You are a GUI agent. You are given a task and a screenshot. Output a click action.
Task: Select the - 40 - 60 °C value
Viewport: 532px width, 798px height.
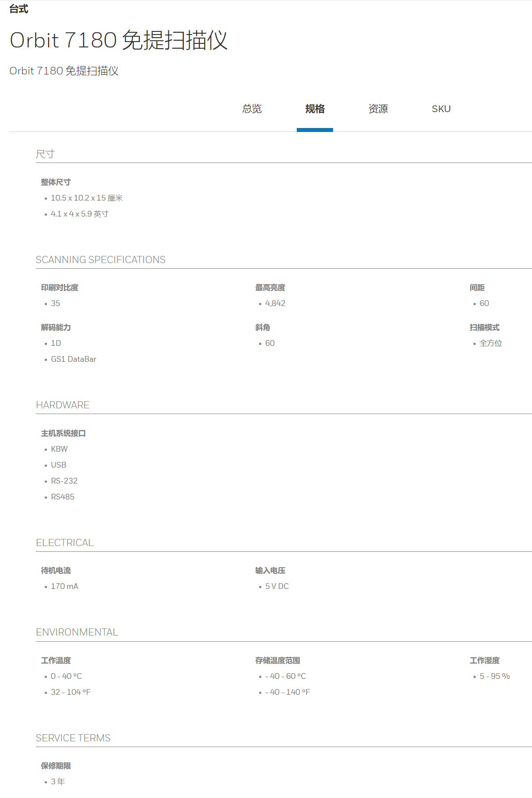click(286, 676)
